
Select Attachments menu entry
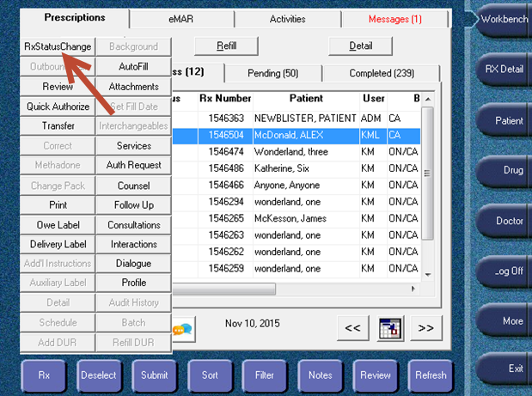[x=134, y=87]
